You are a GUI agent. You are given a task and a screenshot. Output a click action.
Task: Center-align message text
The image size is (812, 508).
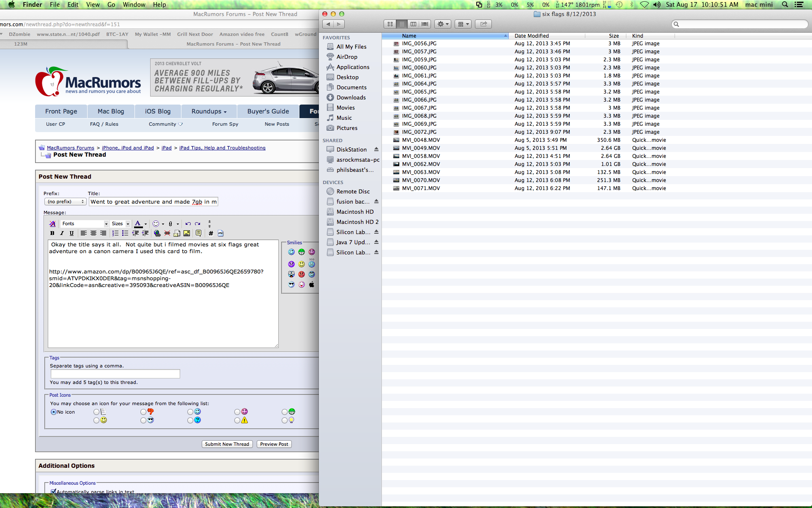tap(93, 233)
